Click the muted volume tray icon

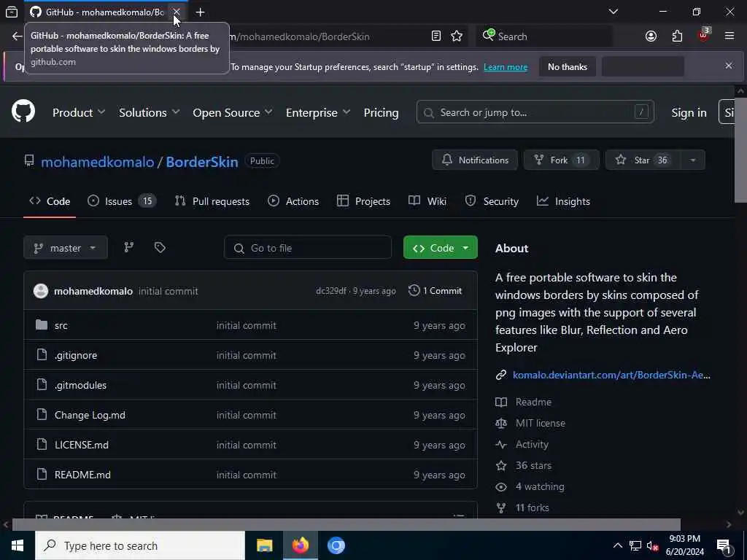652,545
